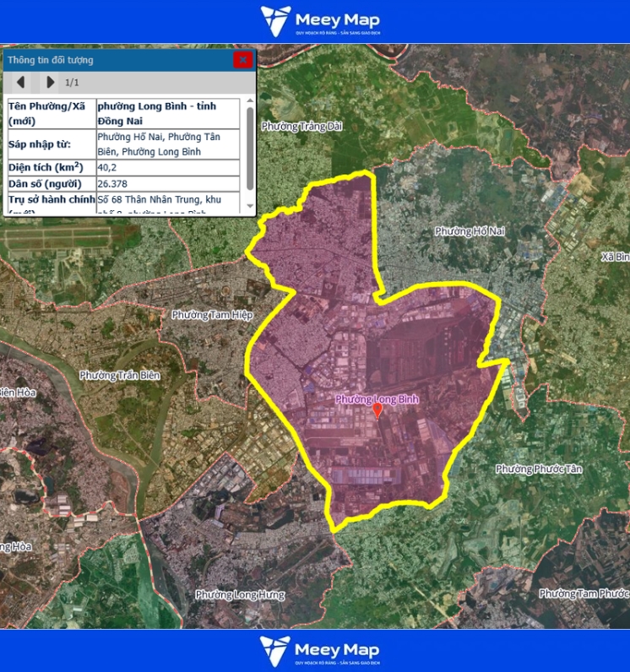
Task: Click the info table scrollbar thumb
Action: [249, 149]
